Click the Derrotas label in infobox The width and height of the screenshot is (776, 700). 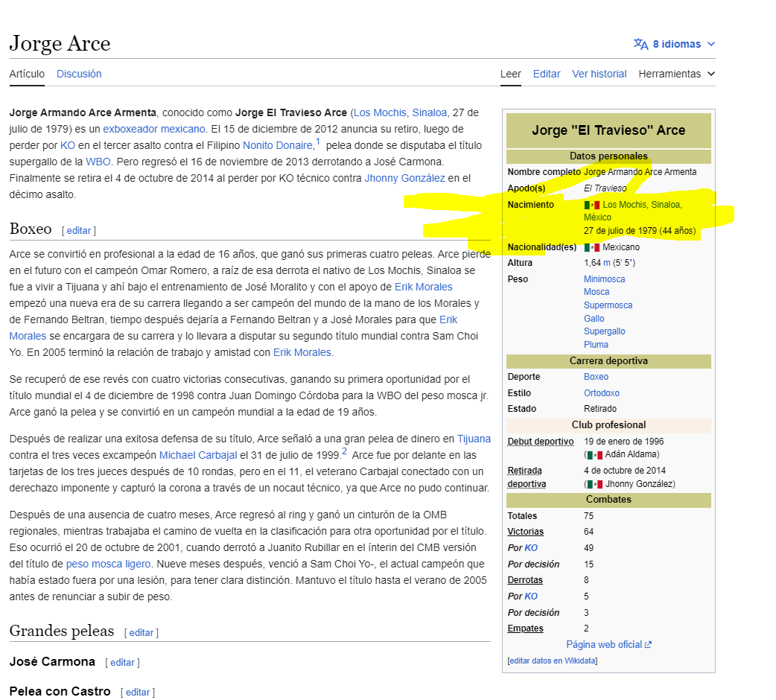524,580
